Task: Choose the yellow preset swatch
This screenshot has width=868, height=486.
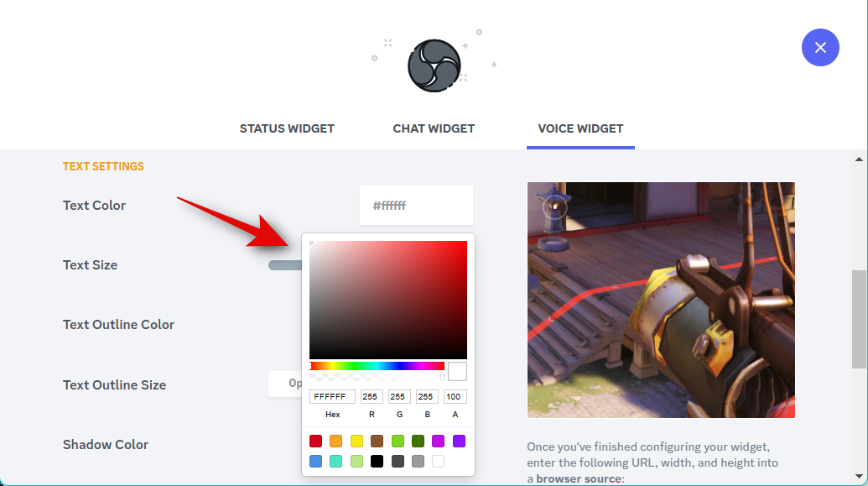Action: 356,442
